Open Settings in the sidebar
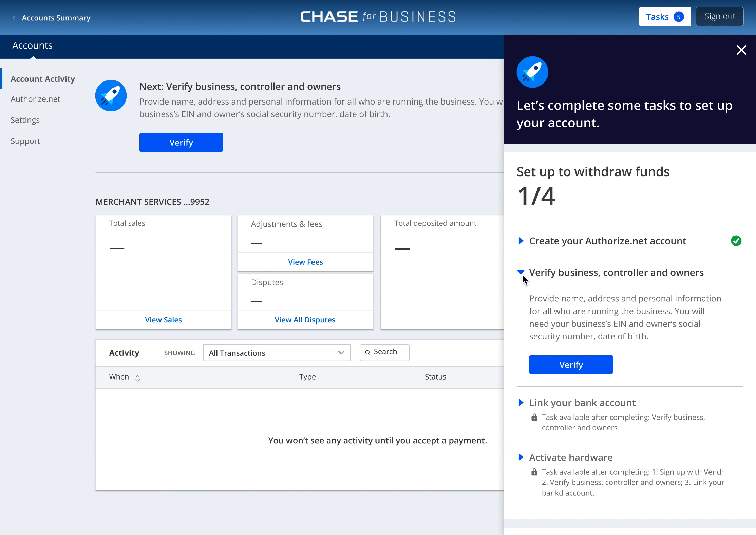The height and width of the screenshot is (535, 756). click(x=25, y=120)
